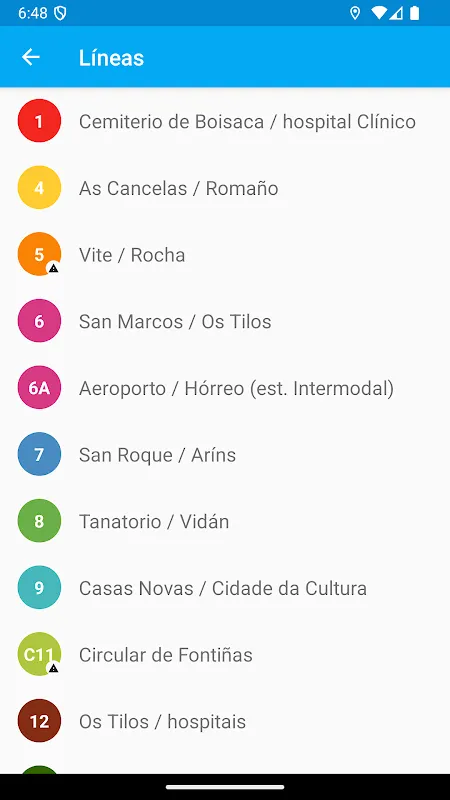Select San Marcos / Os Tilos entry

point(225,321)
